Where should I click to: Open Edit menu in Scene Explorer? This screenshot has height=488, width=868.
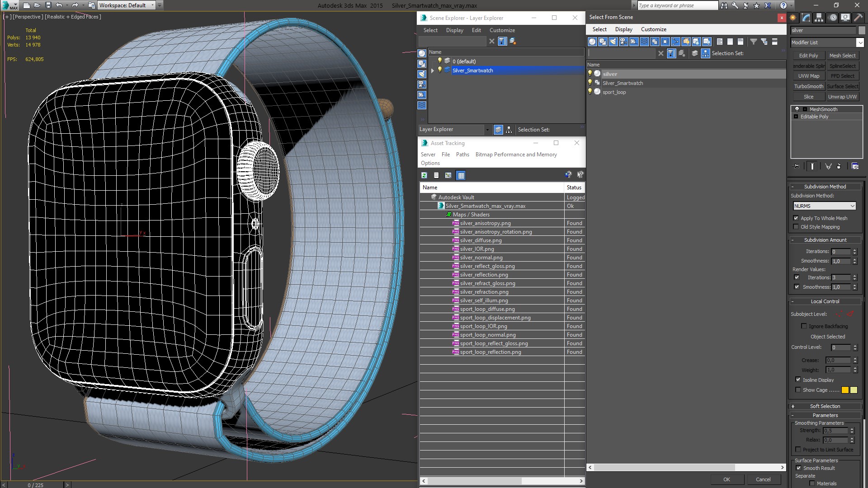pyautogui.click(x=476, y=30)
